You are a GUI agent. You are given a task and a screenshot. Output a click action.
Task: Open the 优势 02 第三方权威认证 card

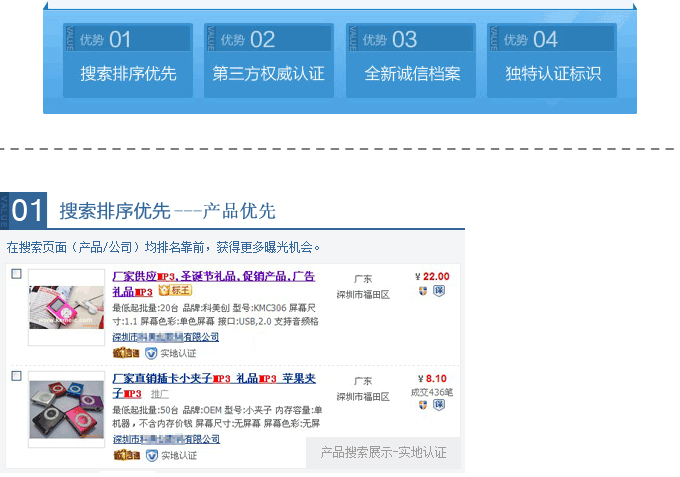[x=269, y=60]
